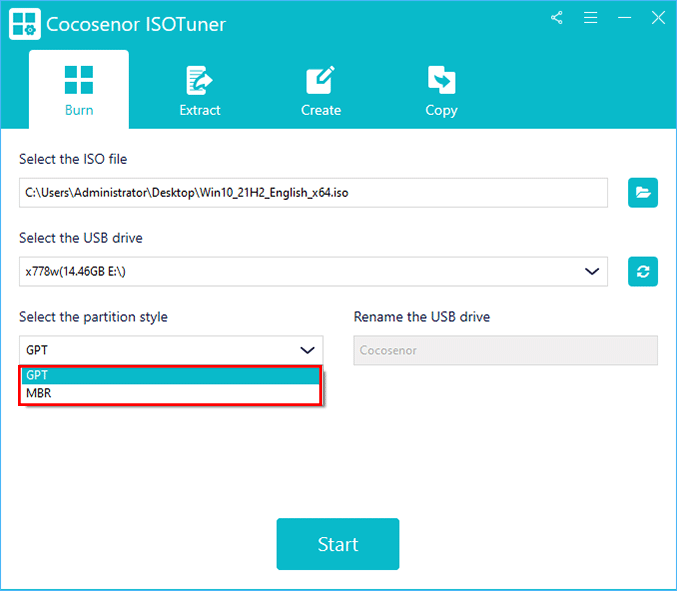Switch to the Create tab

321,91
